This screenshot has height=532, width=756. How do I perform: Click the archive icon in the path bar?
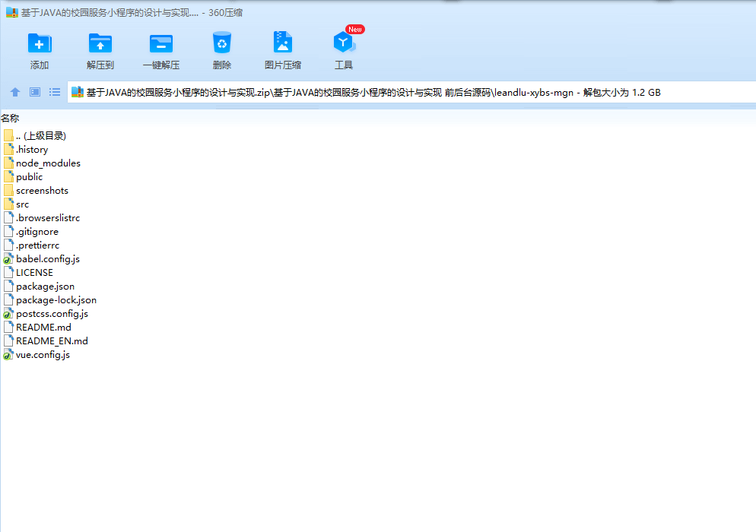[78, 92]
